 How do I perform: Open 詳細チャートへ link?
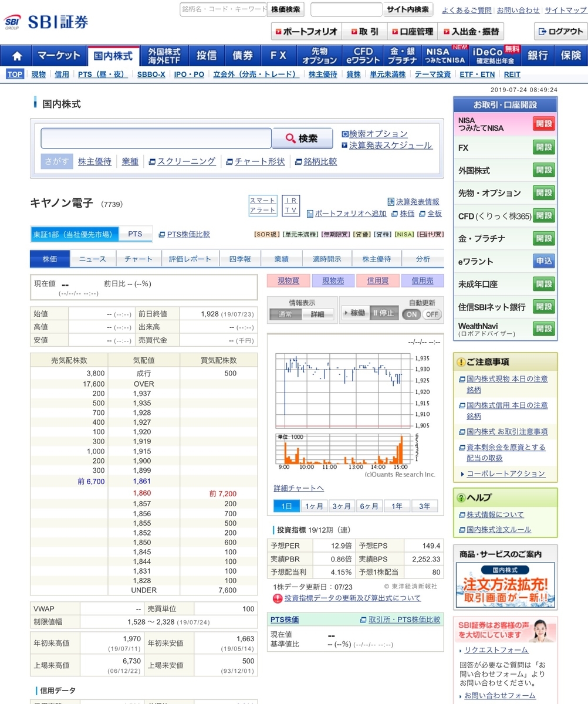[299, 488]
